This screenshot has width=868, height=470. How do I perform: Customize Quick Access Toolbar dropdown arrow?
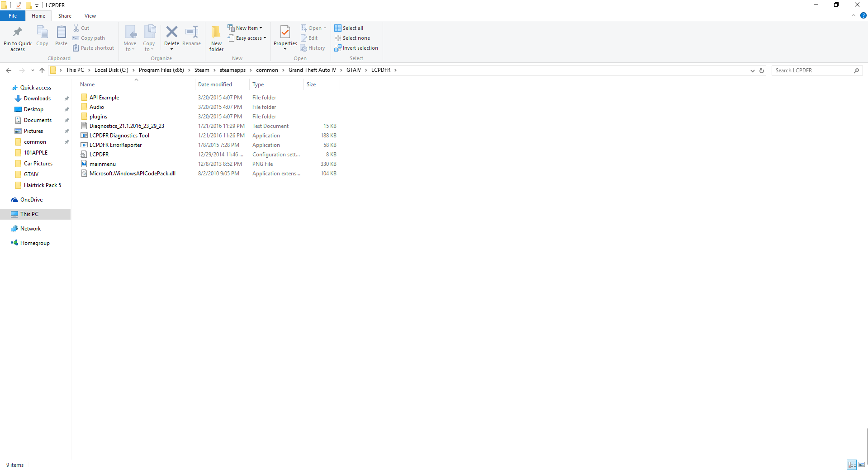click(37, 5)
